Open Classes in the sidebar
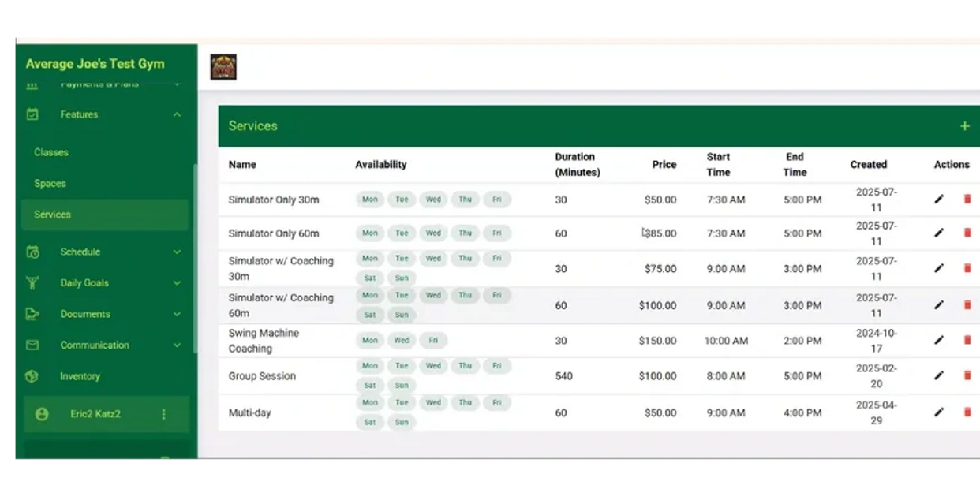This screenshot has width=980, height=489. [x=51, y=152]
